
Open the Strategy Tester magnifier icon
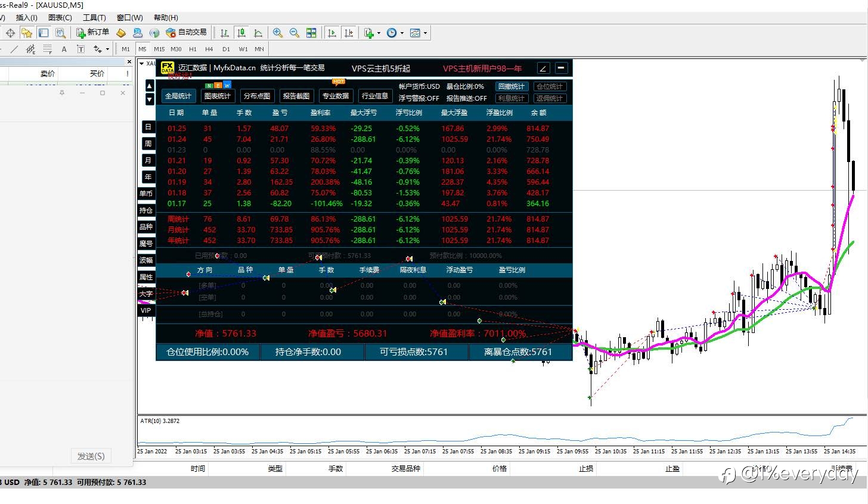coord(60,33)
